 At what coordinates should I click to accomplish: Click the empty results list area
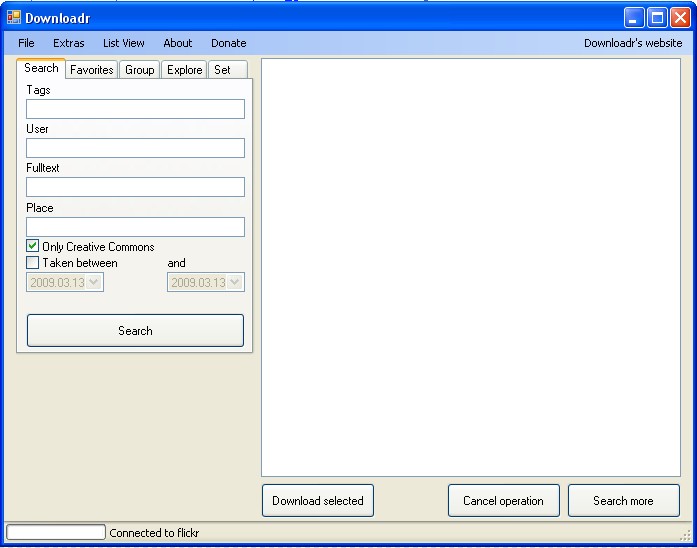[x=471, y=268]
